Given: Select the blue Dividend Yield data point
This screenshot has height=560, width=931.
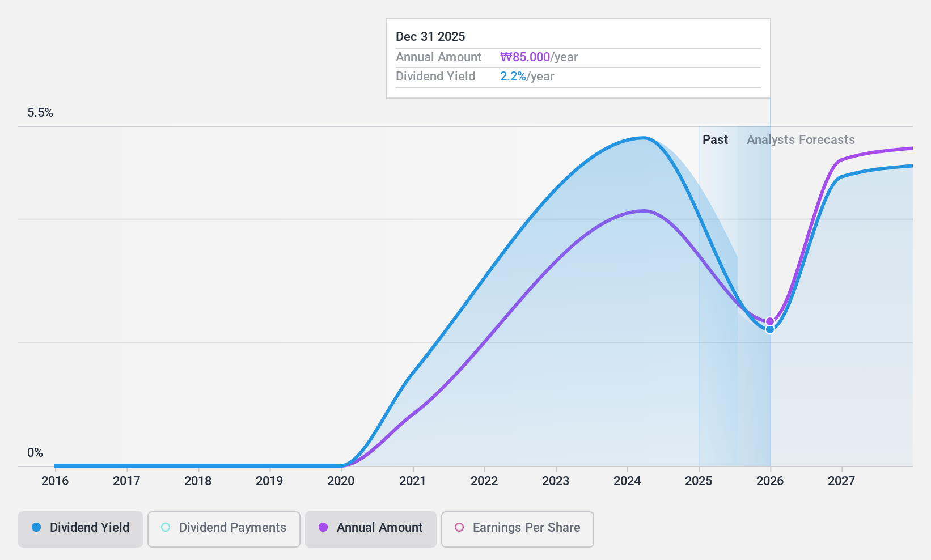Looking at the screenshot, I should [x=770, y=329].
